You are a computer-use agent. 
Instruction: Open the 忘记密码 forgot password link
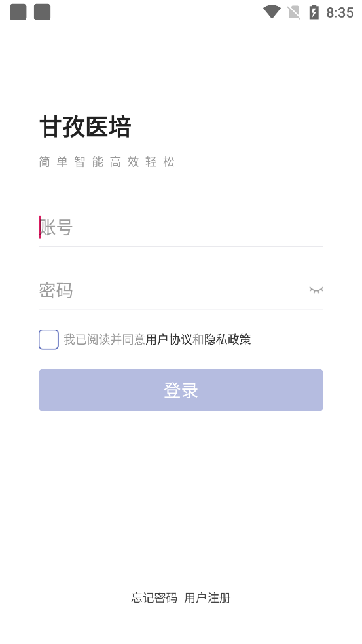coord(154,597)
